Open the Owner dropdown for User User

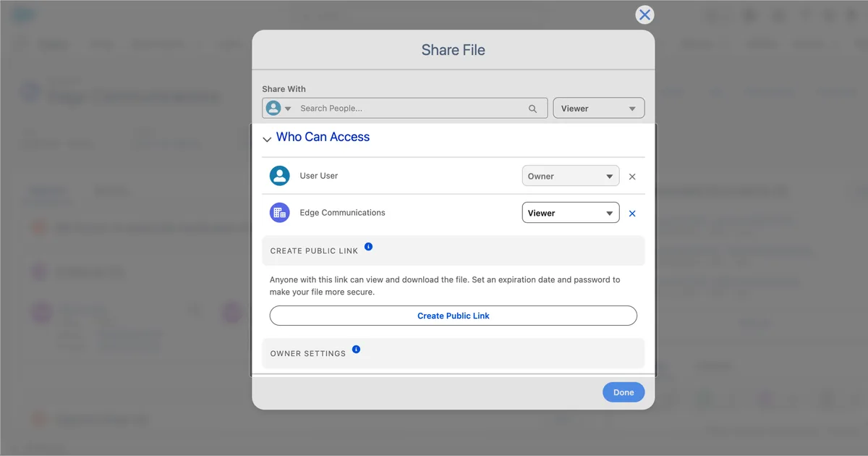[x=571, y=176]
